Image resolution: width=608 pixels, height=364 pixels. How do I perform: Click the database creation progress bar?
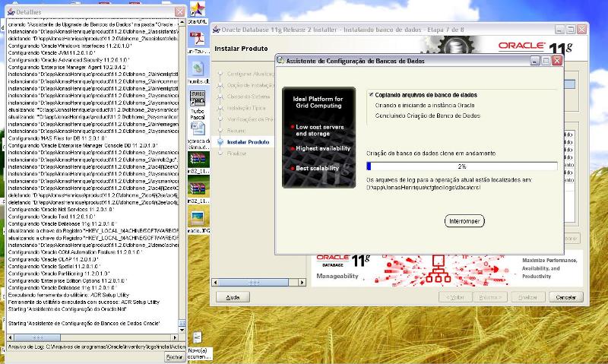pos(462,166)
